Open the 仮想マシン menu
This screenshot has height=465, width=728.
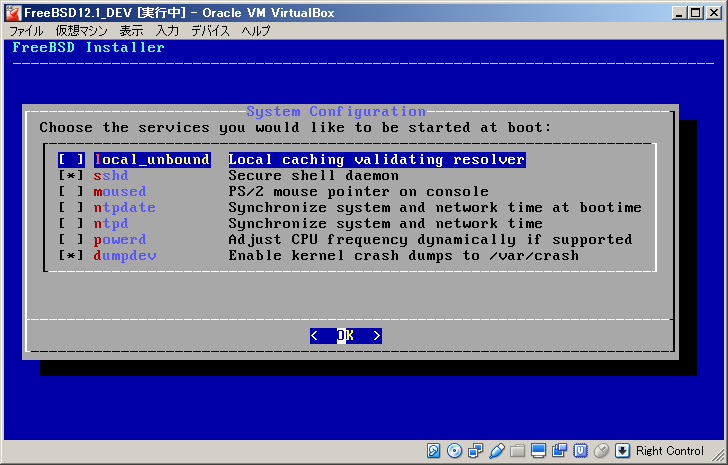[x=81, y=31]
